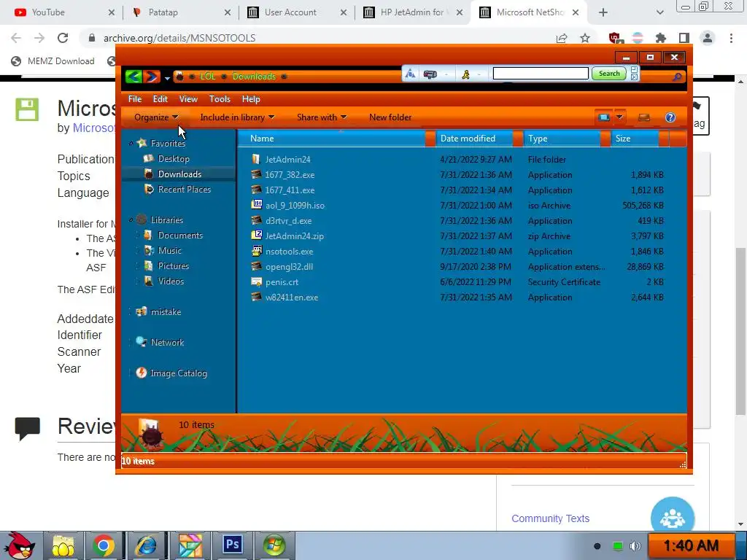Select nsotools.exe file icon
The height and width of the screenshot is (560, 747).
257,251
